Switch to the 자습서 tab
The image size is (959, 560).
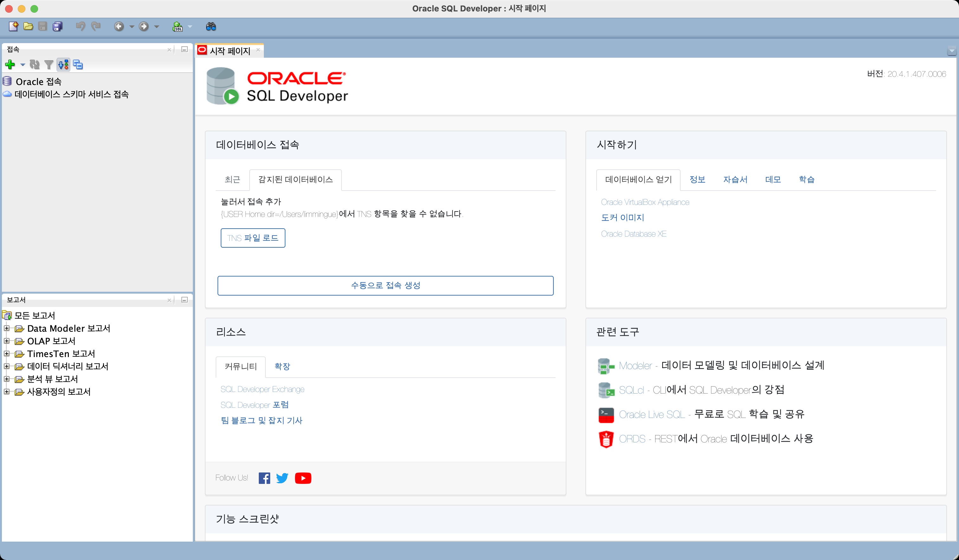pos(735,179)
